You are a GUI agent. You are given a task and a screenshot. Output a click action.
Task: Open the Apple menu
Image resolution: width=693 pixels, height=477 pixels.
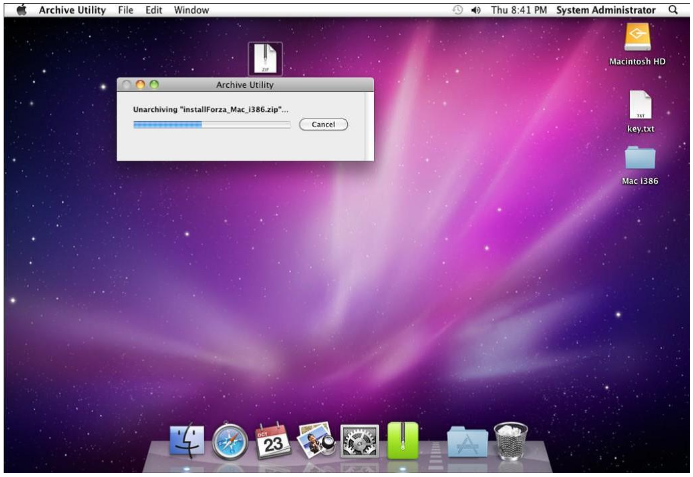[21, 10]
